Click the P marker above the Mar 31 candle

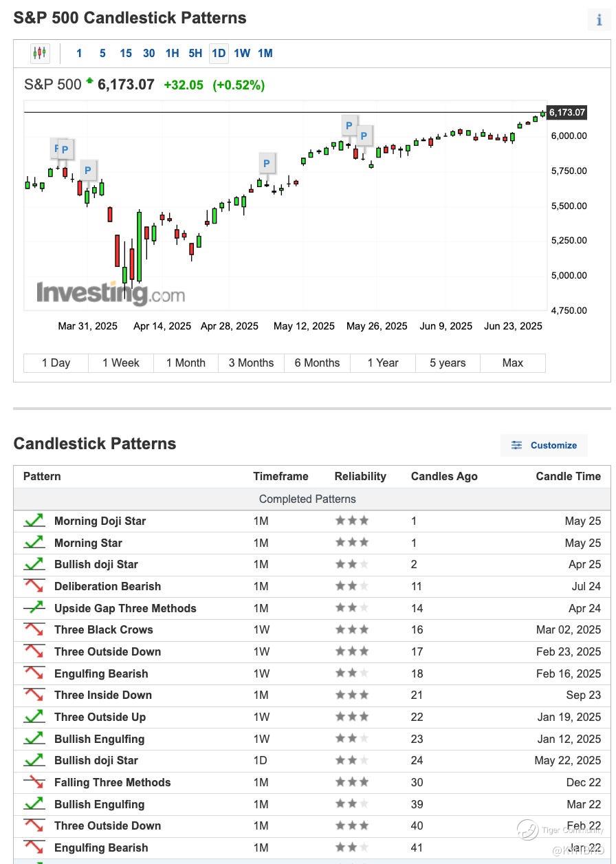(87, 170)
